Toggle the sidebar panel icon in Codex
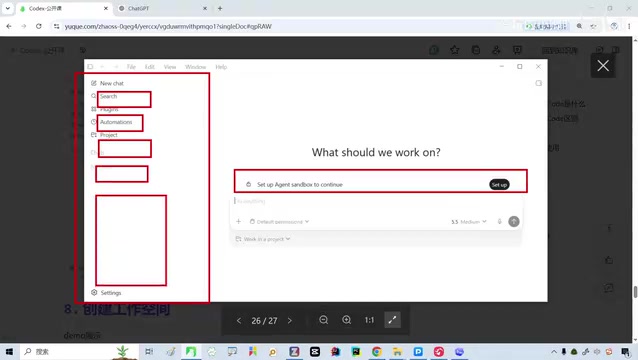This screenshot has width=638, height=360. [x=90, y=67]
